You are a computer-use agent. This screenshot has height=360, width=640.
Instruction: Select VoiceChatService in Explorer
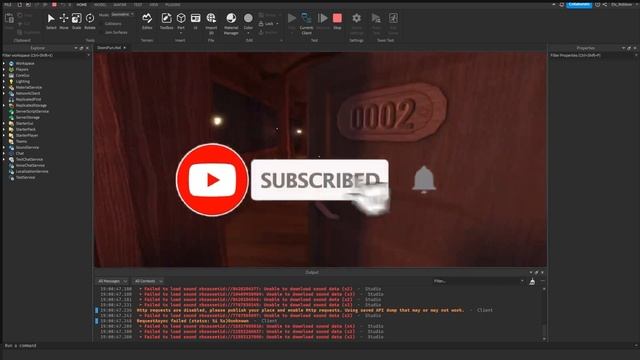click(x=30, y=165)
